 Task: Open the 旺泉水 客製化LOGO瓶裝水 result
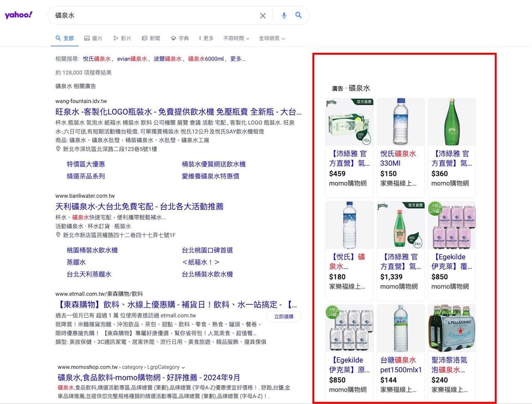click(178, 112)
